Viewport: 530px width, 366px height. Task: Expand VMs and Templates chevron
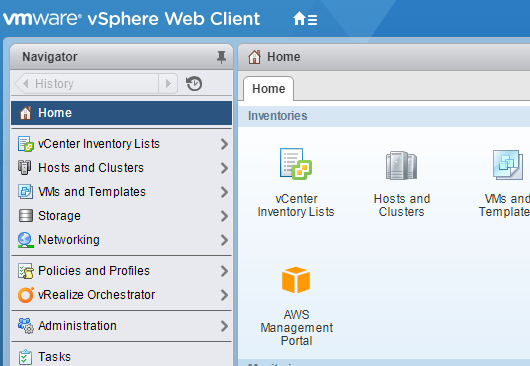point(224,192)
